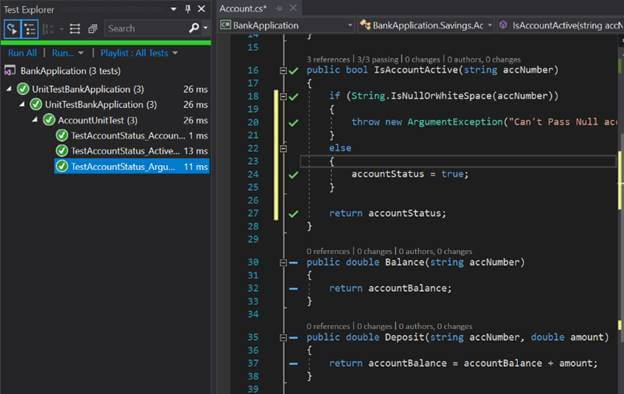
Task: Click the magnifier search icon in Test Explorer
Action: pos(194,28)
